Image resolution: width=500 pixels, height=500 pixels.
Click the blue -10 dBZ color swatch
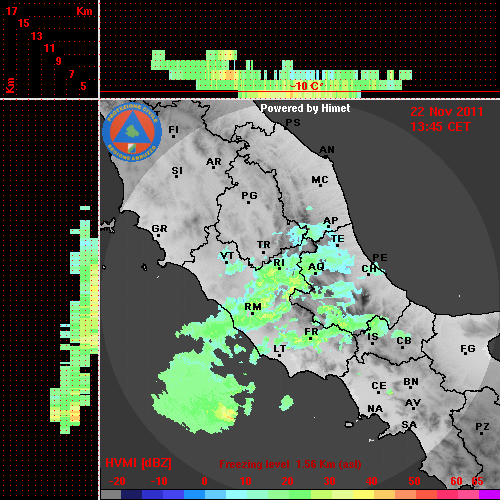coord(153,495)
